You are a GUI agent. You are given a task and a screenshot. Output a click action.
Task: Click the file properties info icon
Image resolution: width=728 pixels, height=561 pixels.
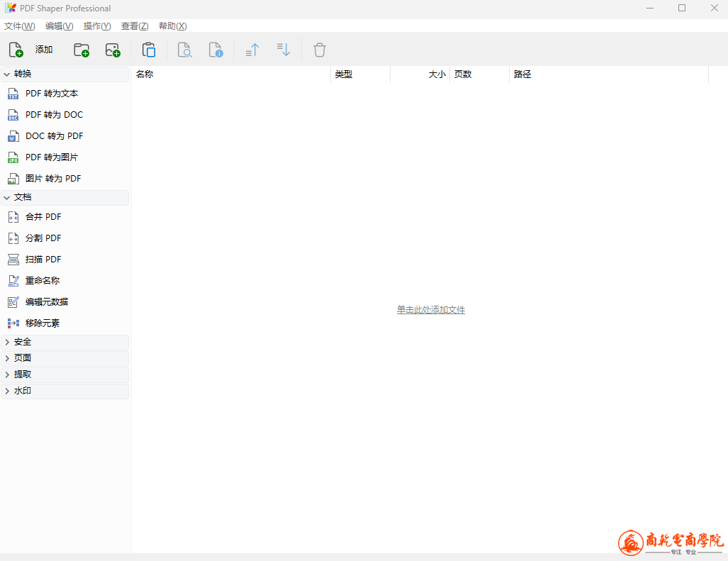coord(215,50)
